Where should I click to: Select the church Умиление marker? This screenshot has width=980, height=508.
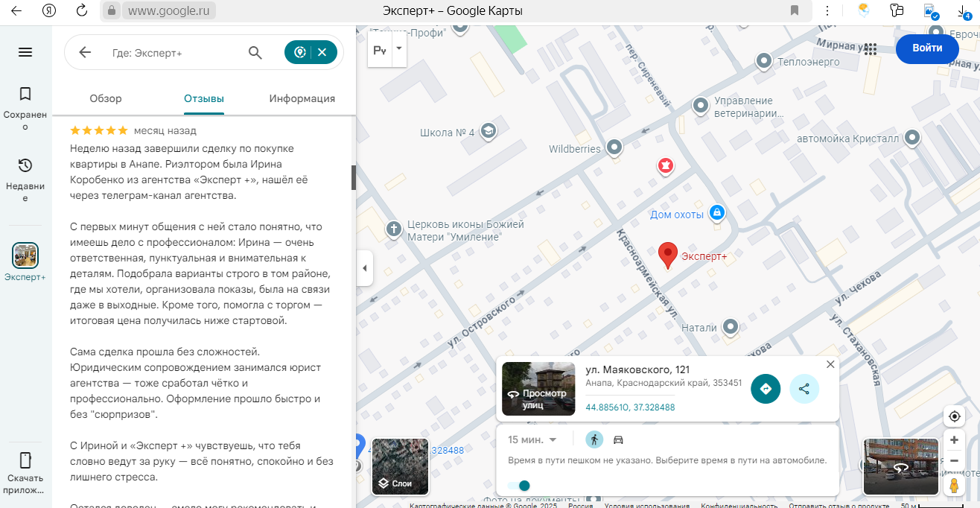click(x=395, y=229)
